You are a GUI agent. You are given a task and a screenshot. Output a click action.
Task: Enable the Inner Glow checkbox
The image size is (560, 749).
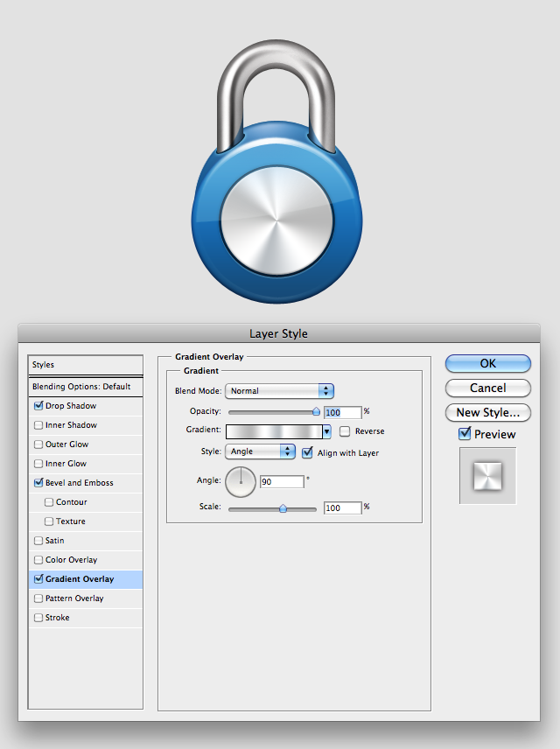pyautogui.click(x=38, y=464)
